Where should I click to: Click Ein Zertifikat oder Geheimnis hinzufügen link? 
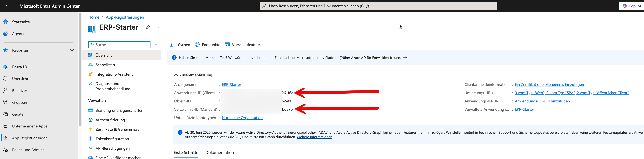[x=549, y=85]
